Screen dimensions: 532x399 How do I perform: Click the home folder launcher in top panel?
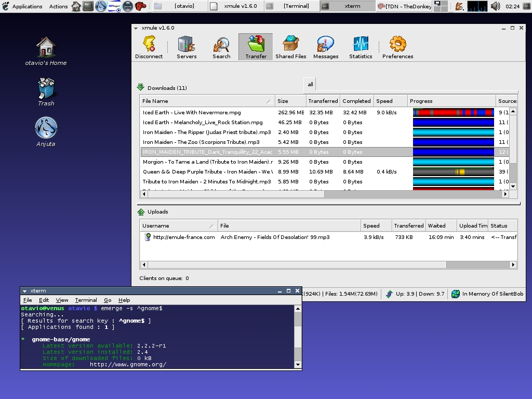pyautogui.click(x=76, y=6)
